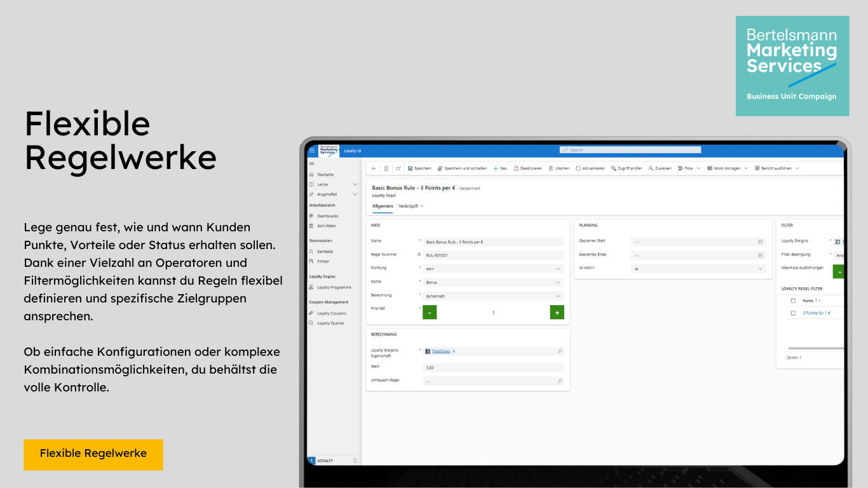Image resolution: width=868 pixels, height=488 pixels.
Task: Select the Allgemein tab
Action: coord(383,206)
